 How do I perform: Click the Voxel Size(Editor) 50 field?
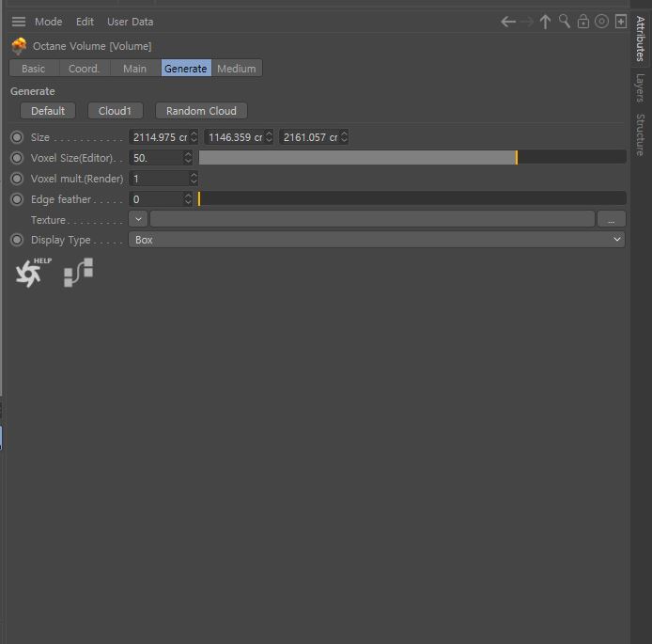coord(157,158)
